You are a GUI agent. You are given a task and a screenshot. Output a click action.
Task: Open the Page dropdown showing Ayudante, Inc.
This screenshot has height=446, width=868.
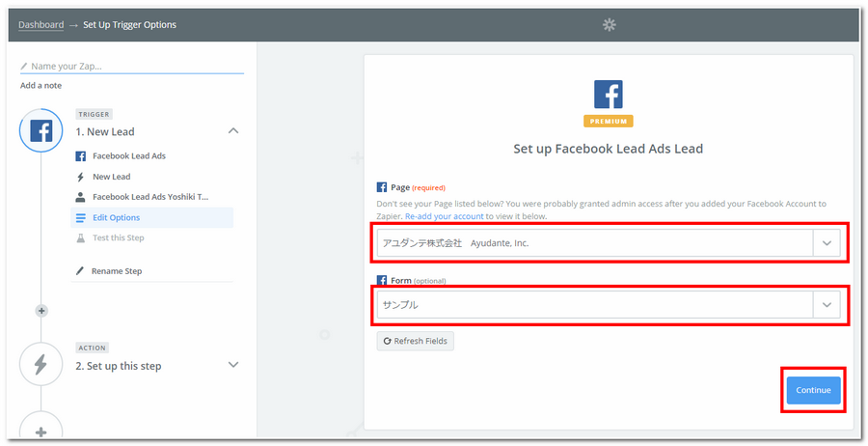click(x=609, y=243)
